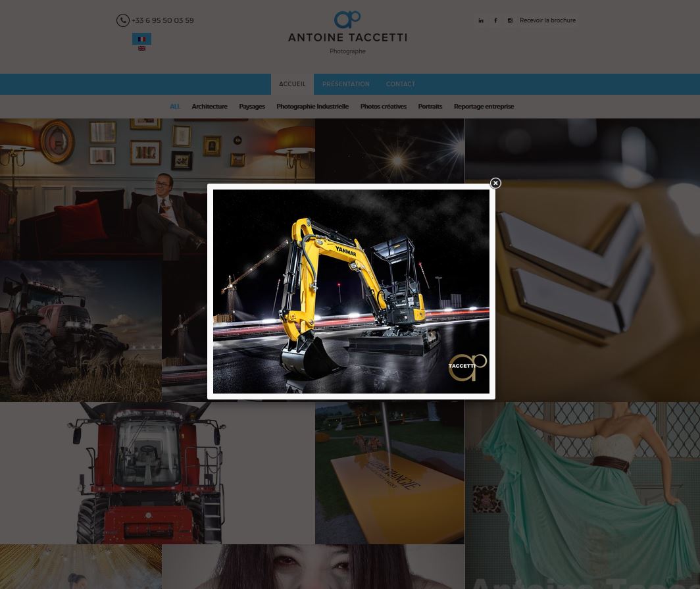Select the ALL gallery filter
This screenshot has width=700, height=589.
174,106
